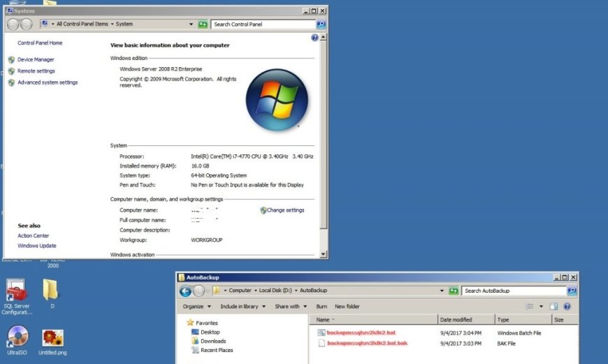The width and height of the screenshot is (608, 364).
Task: Open Organize dropdown menu
Action: pyautogui.click(x=196, y=306)
